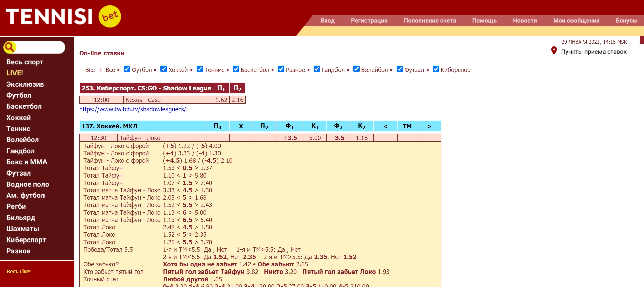The image size is (644, 287).
Task: Open the Помощь tab
Action: [x=484, y=21]
